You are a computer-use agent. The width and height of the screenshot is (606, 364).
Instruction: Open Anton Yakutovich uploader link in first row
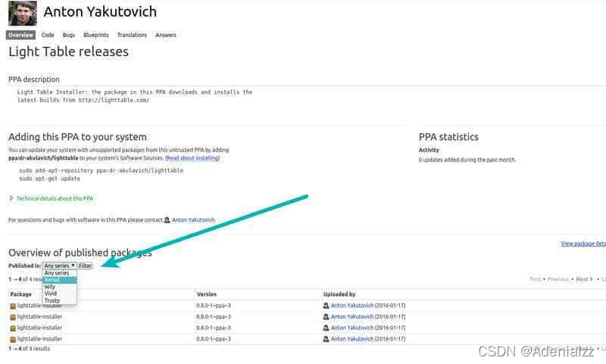click(352, 305)
